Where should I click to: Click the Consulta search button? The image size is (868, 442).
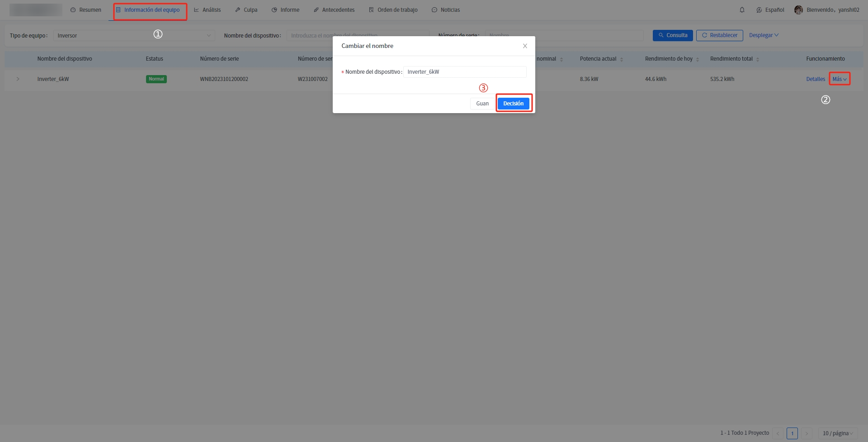point(673,35)
